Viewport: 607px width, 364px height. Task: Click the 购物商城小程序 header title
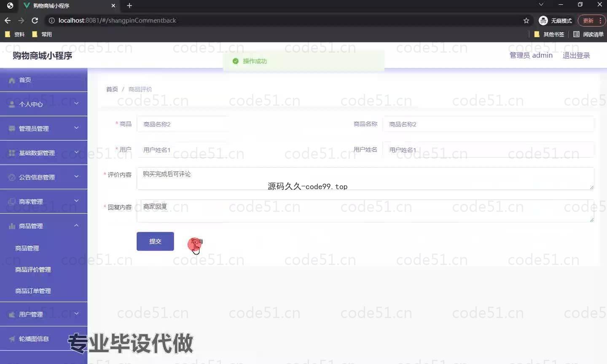pos(42,56)
